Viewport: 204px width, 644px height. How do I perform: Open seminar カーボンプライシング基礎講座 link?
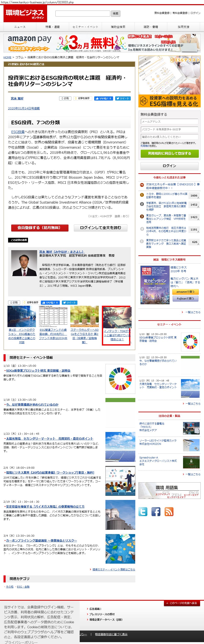coord(41,541)
